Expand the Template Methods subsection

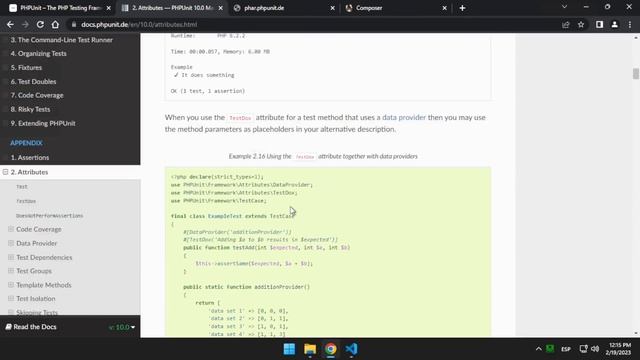coord(11,285)
